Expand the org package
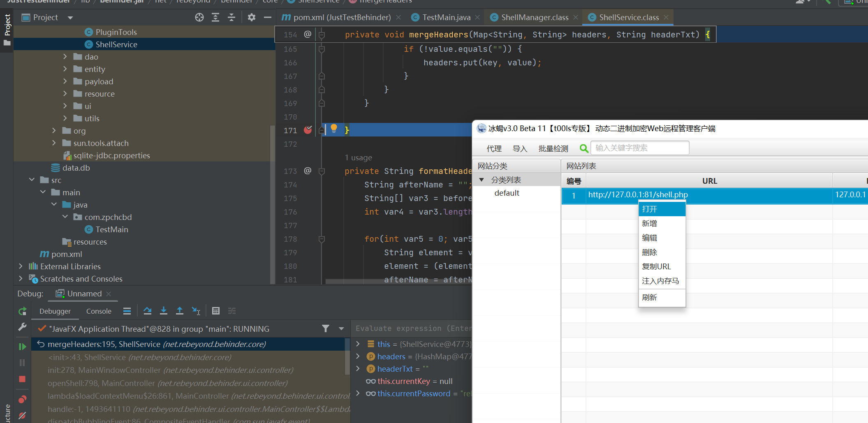Screen dimensions: 868x423 coord(54,130)
